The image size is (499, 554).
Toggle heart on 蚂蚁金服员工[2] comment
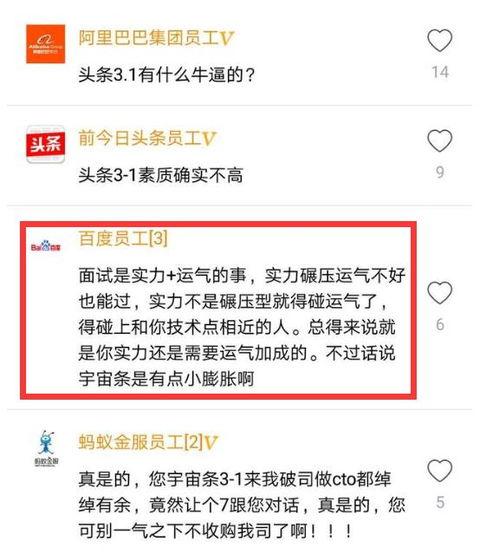[x=440, y=471]
